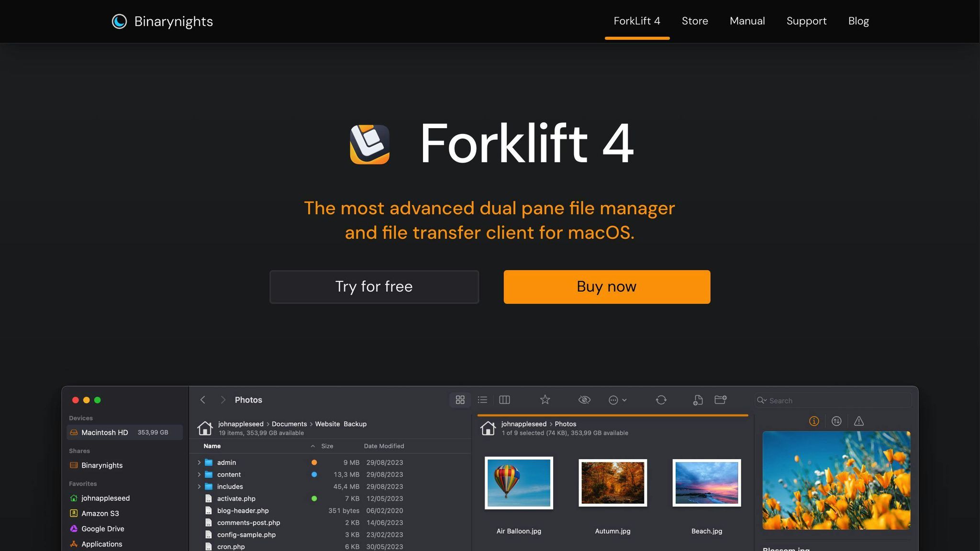The image size is (980, 551).
Task: Open the ellipsis action dropdown menu
Action: 617,400
